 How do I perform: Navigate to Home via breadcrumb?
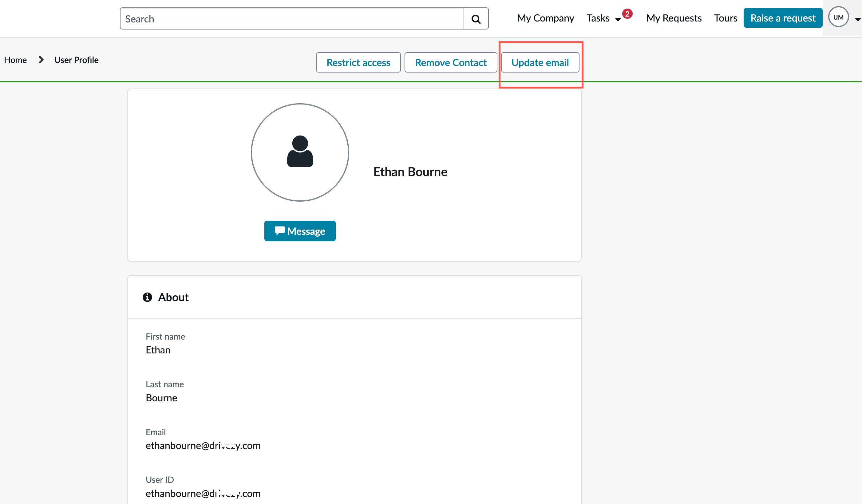tap(15, 60)
